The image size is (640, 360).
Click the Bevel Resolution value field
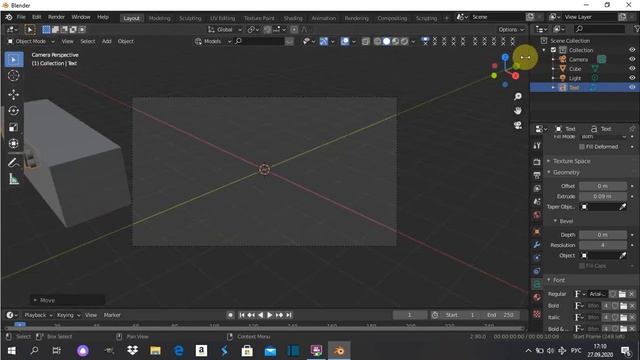point(603,245)
